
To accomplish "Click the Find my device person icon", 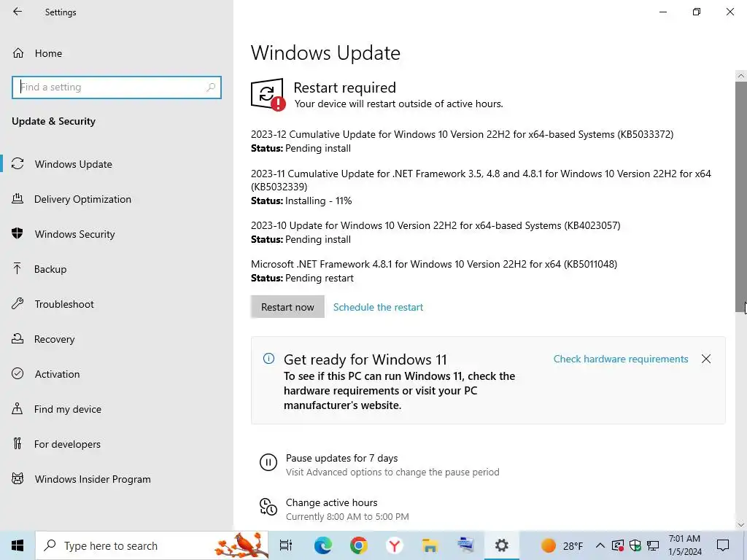I will click(x=18, y=408).
